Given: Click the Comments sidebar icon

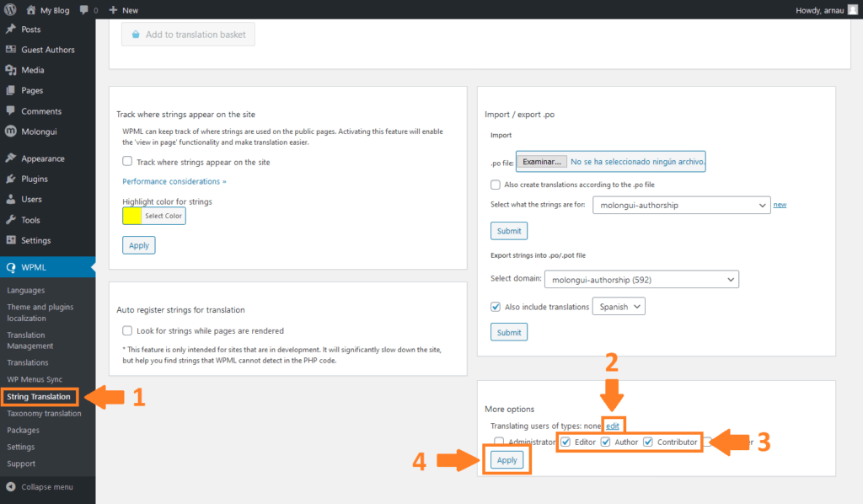Looking at the screenshot, I should click(10, 110).
